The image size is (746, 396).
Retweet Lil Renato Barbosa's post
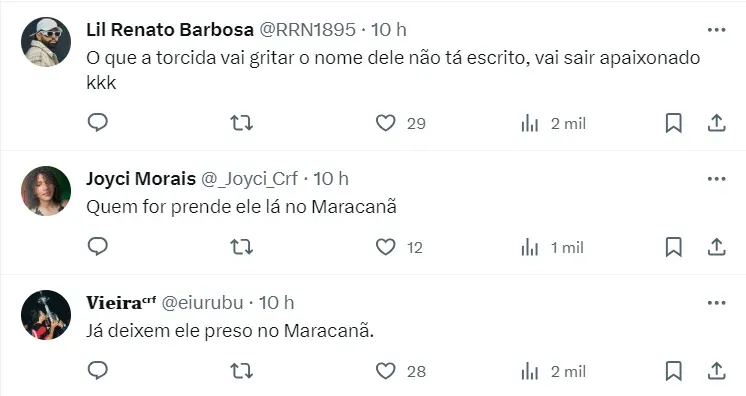coord(242,123)
